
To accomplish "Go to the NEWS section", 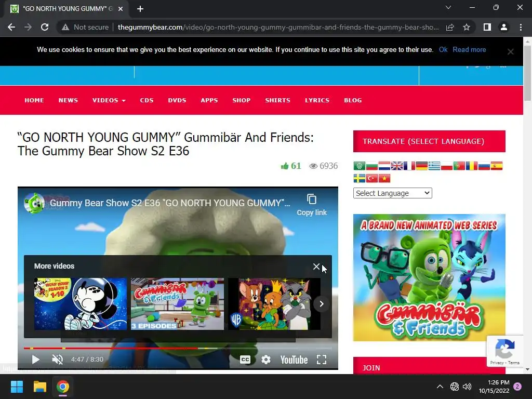I will (68, 100).
